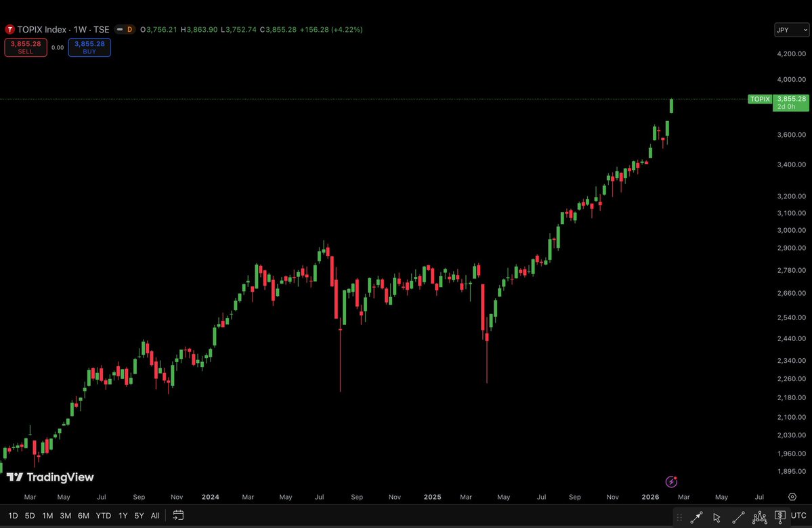Open the Go to date calendar
The width and height of the screenshot is (812, 528).
click(x=177, y=515)
